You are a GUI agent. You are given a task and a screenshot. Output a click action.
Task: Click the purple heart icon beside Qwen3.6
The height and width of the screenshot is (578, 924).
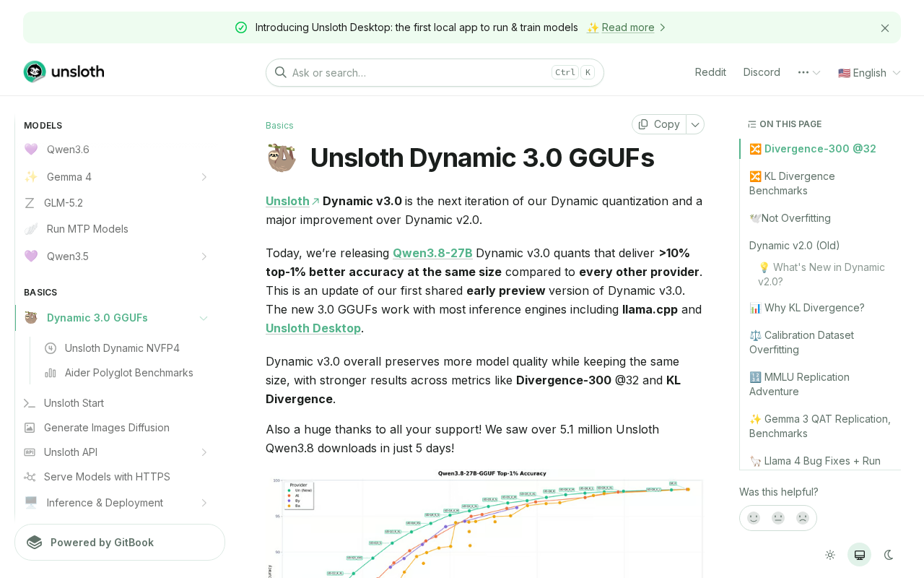tap(30, 150)
